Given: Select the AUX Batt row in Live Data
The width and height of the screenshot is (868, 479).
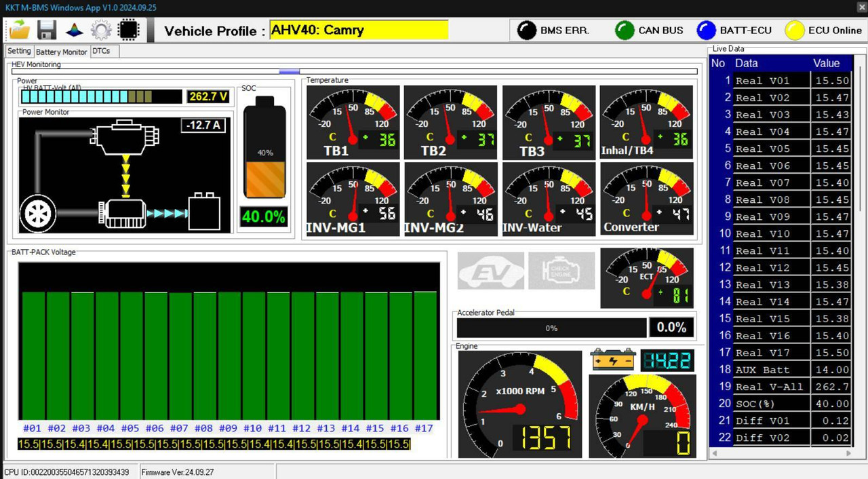Looking at the screenshot, I should coord(780,369).
